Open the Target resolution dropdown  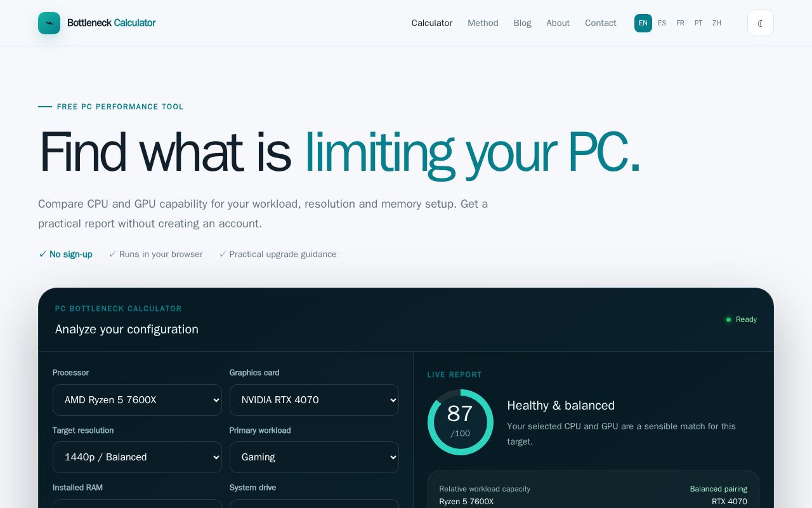pos(137,457)
